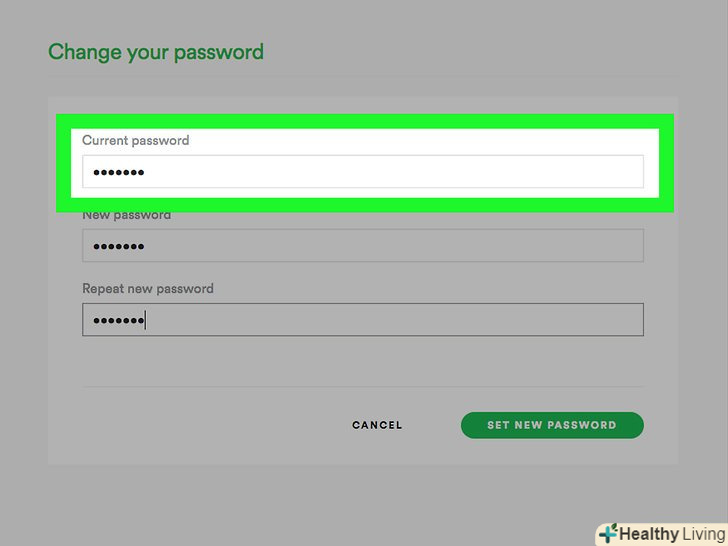Click the Set New Password button
The height and width of the screenshot is (546, 728).
(x=551, y=425)
